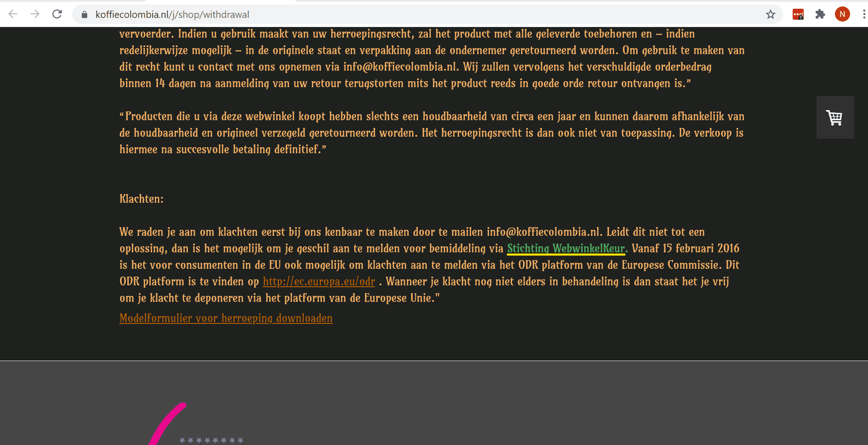Open the Extensions puzzle piece menu
868x445 pixels.
[820, 15]
